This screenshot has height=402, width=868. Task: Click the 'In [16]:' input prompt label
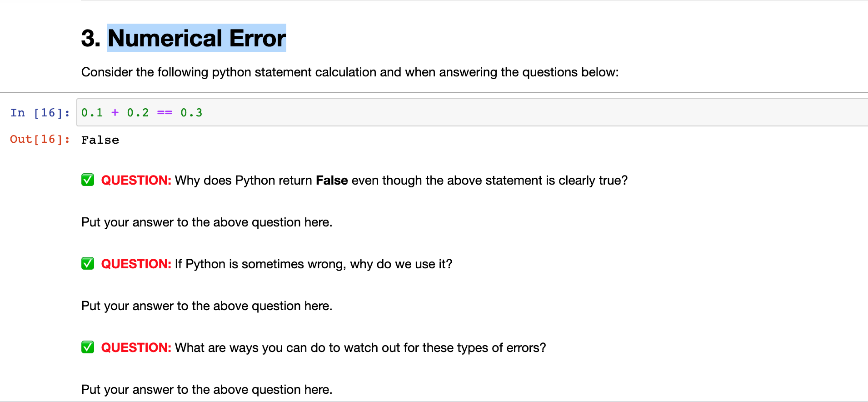40,113
